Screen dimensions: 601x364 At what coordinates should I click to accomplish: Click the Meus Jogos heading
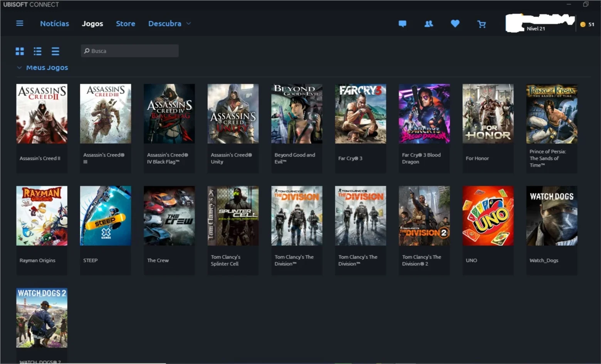point(47,68)
